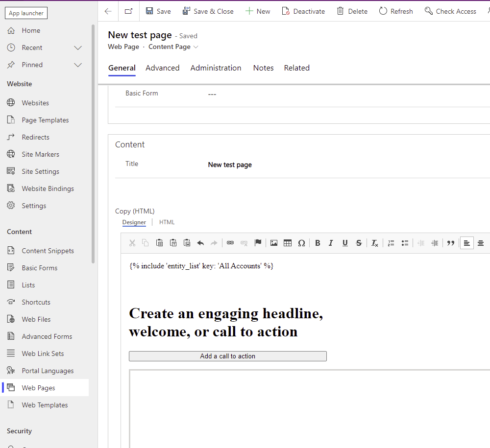
Task: Insert an anchor using the flag icon
Action: click(x=258, y=243)
